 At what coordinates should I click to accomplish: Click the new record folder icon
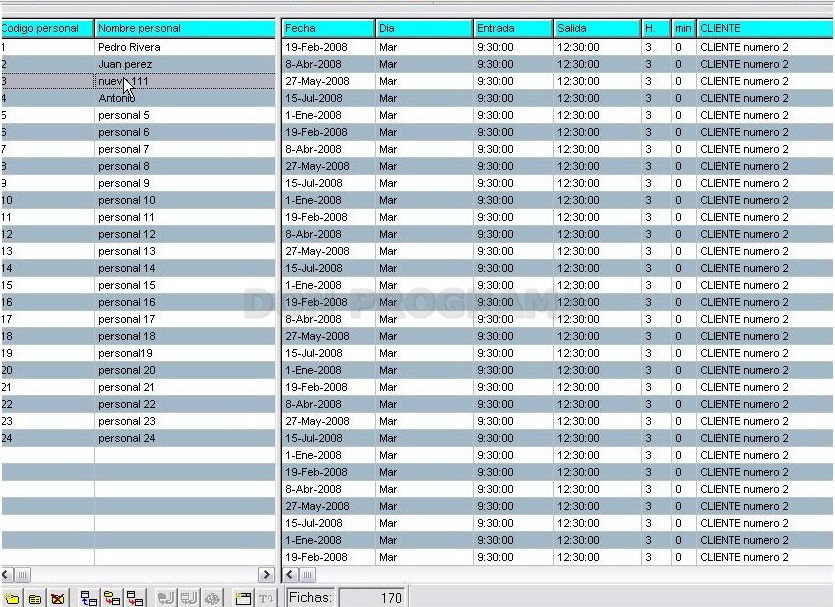tap(11, 598)
